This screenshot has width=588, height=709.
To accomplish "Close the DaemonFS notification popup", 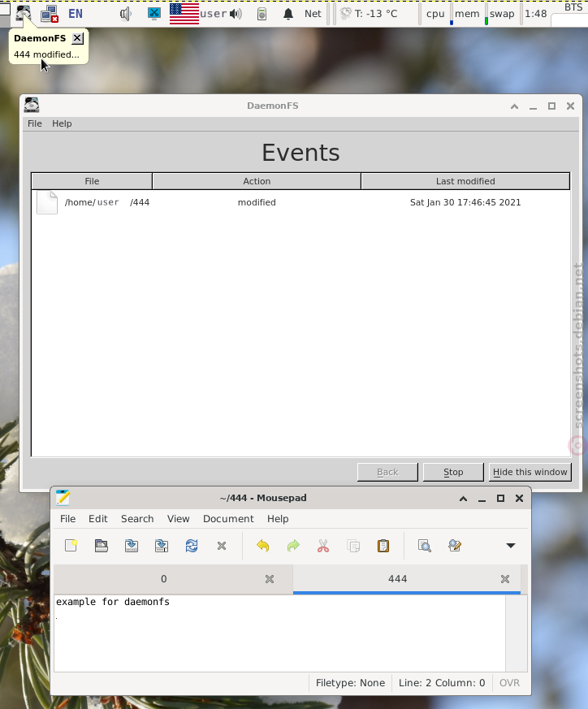I will (x=78, y=38).
